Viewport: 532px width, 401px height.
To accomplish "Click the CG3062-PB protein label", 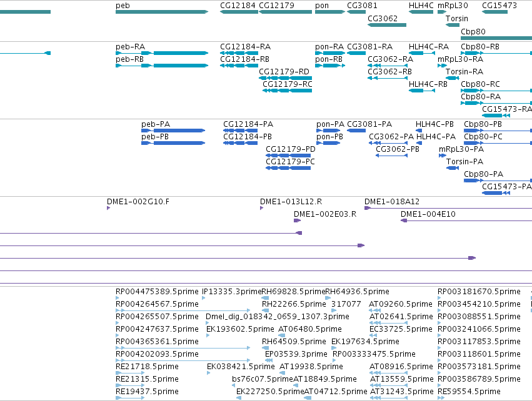I will point(398,149).
